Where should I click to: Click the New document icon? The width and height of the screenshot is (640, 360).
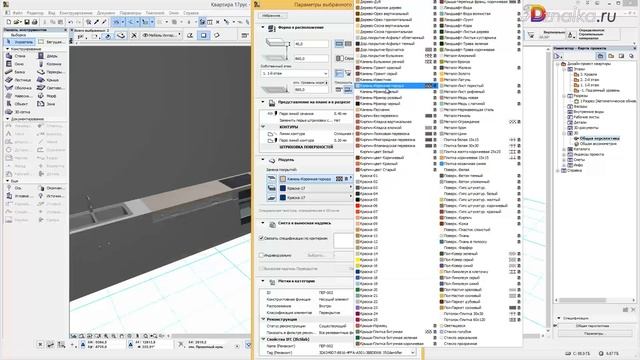(x=9, y=22)
